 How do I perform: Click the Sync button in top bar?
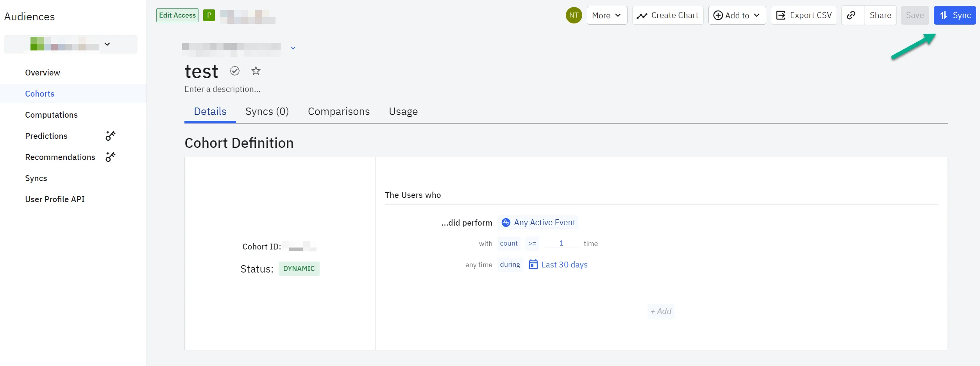[955, 15]
